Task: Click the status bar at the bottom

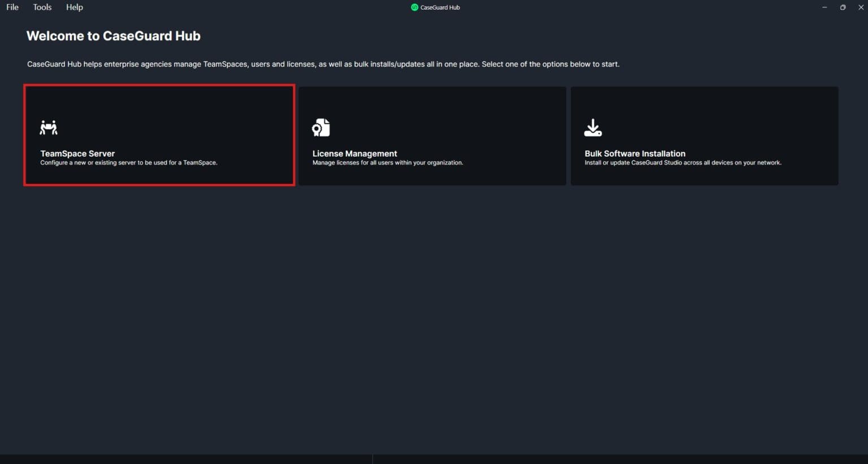Action: pos(434,458)
